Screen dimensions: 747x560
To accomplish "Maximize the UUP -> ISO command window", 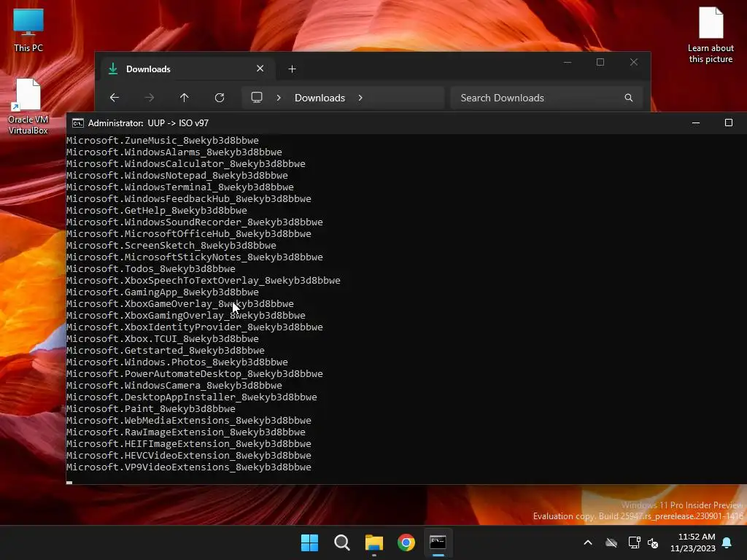I will click(729, 122).
